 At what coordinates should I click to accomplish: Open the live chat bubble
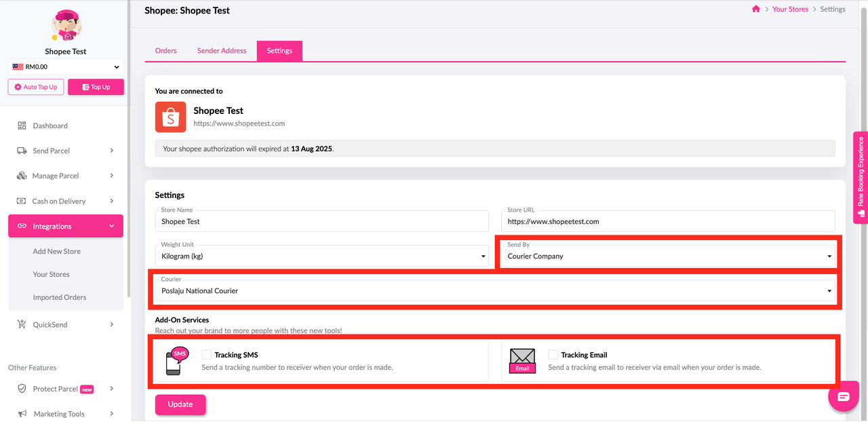pyautogui.click(x=844, y=397)
